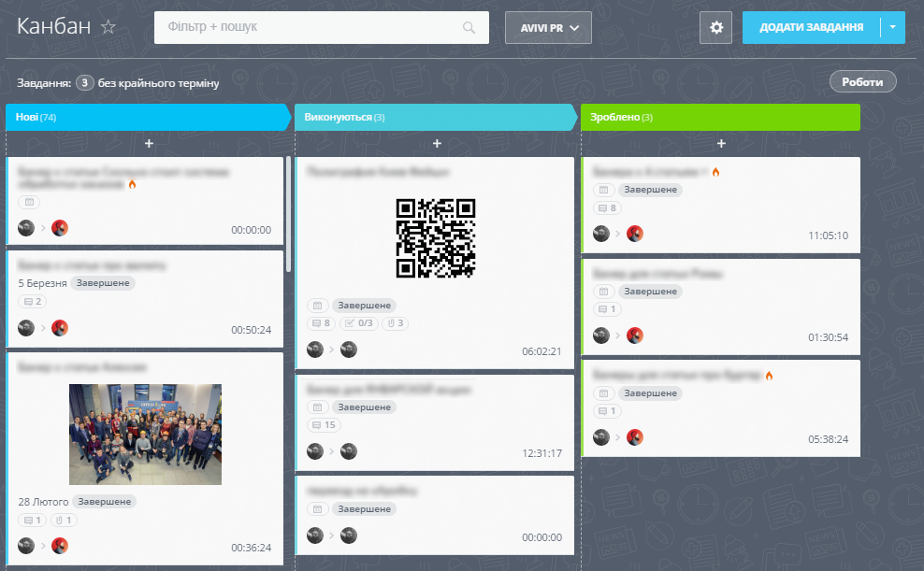
Task: Click the Нові column vertical scrollbar
Action: click(288, 214)
